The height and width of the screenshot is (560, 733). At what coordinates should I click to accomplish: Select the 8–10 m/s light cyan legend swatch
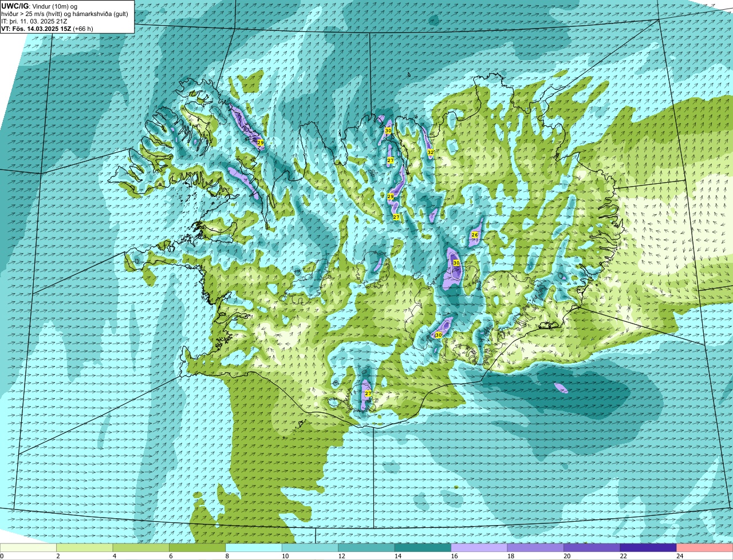click(254, 548)
